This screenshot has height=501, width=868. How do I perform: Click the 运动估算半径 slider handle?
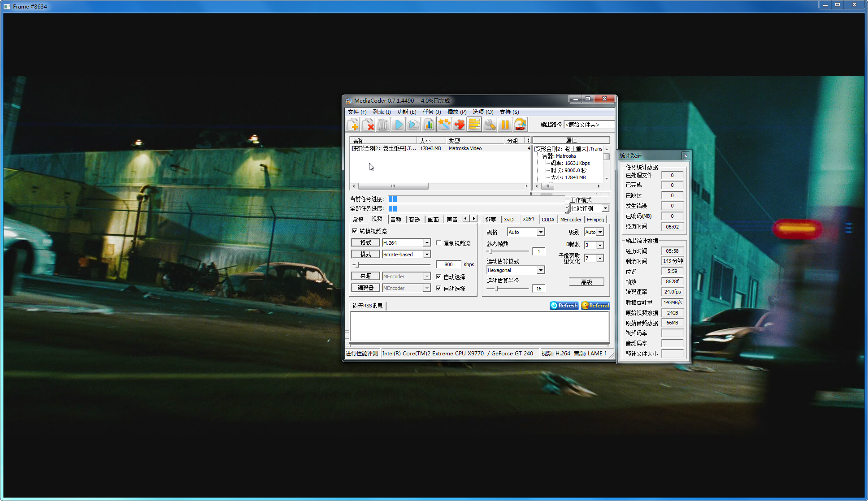[x=496, y=289]
